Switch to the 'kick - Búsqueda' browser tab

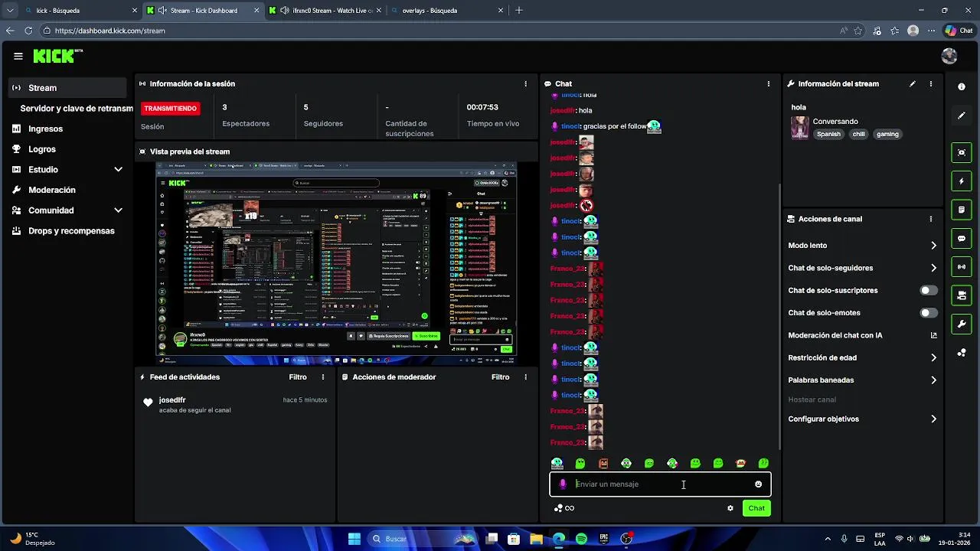coord(80,11)
